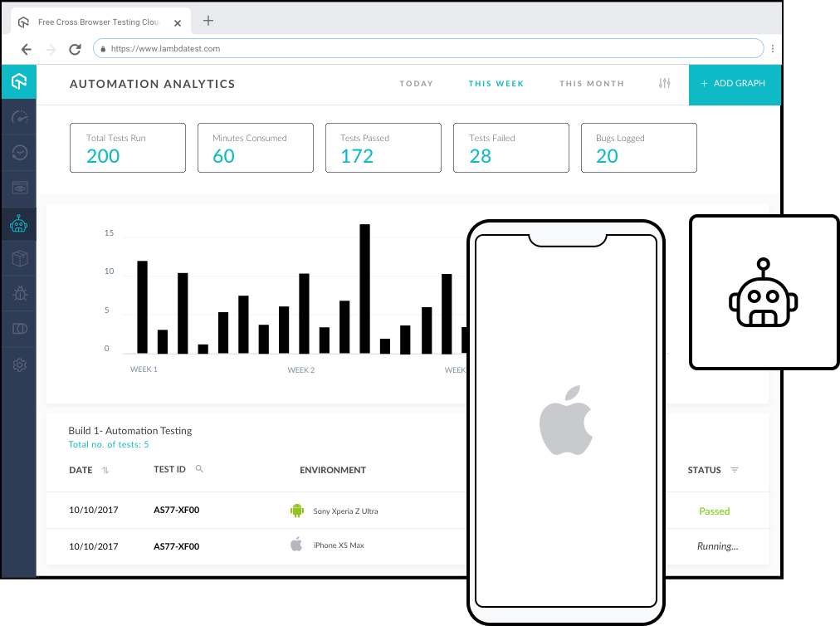Open the Status column filter
The width and height of the screenshot is (840, 626).
point(735,470)
